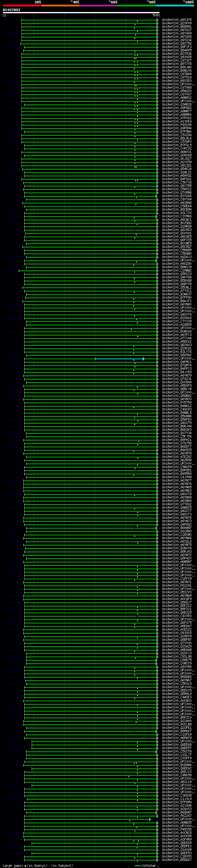This screenshot has width=197, height=868.
Task: Select hit UniRef100_Q6XHX3
Action: pyautogui.click(x=177, y=345)
